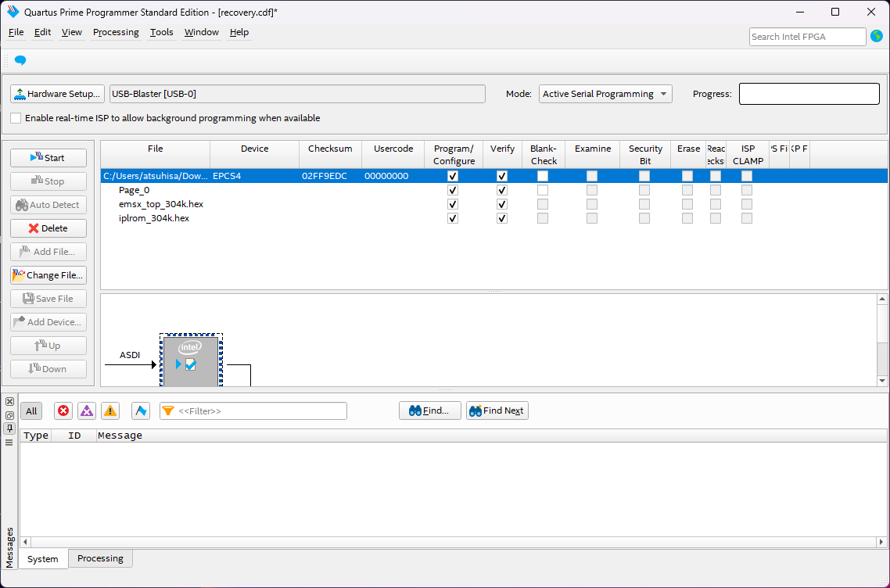Click the Progress bar
This screenshot has width=890, height=588.
(x=809, y=94)
